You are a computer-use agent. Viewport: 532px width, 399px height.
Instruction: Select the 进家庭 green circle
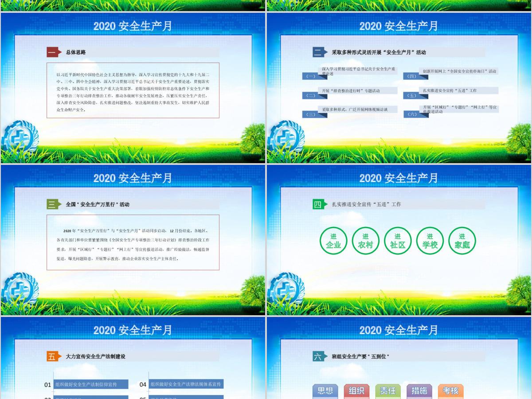tap(462, 241)
